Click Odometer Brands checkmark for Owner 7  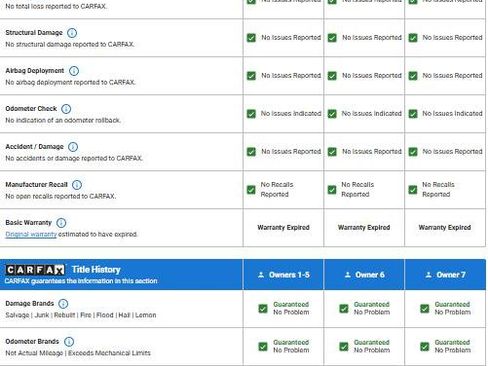(425, 346)
